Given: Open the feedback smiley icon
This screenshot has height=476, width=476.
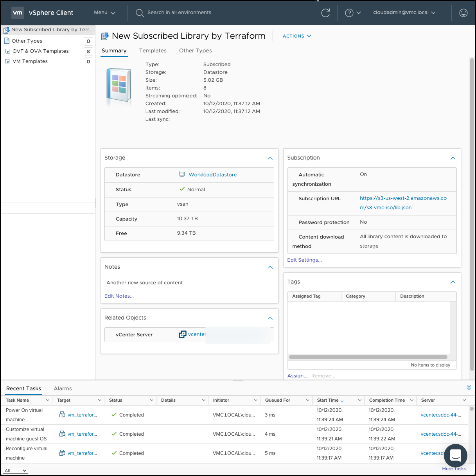Looking at the screenshot, I should click(x=463, y=13).
